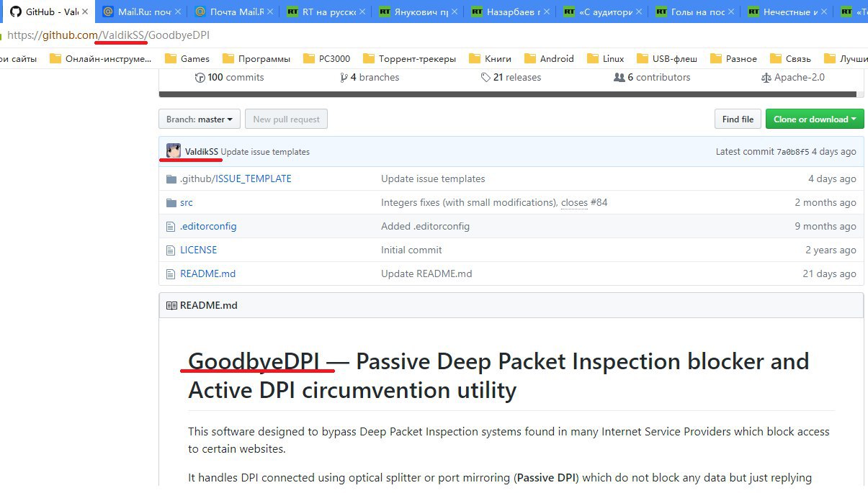Open the .github/ISSUE_TEMPLATE folder
The height and width of the screenshot is (493, 868).
pos(236,178)
